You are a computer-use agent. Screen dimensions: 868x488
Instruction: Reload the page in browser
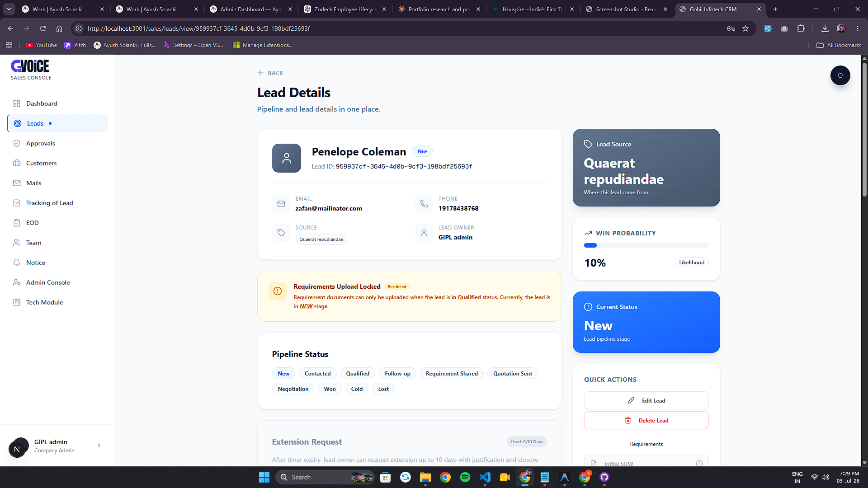tap(43, 28)
